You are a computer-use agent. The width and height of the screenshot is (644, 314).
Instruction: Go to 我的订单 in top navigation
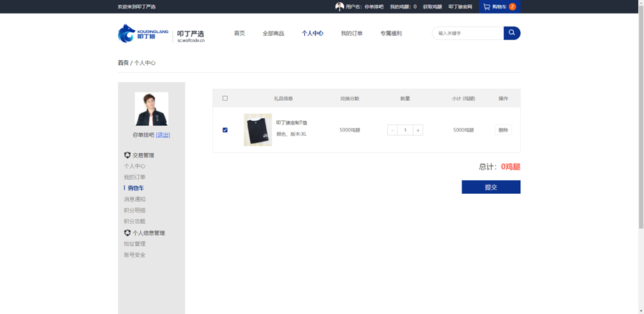tap(351, 34)
